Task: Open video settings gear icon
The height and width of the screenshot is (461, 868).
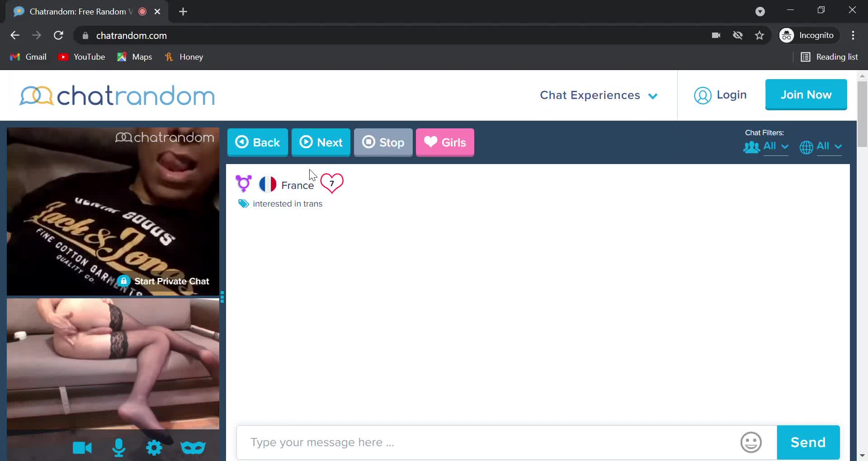Action: 154,447
